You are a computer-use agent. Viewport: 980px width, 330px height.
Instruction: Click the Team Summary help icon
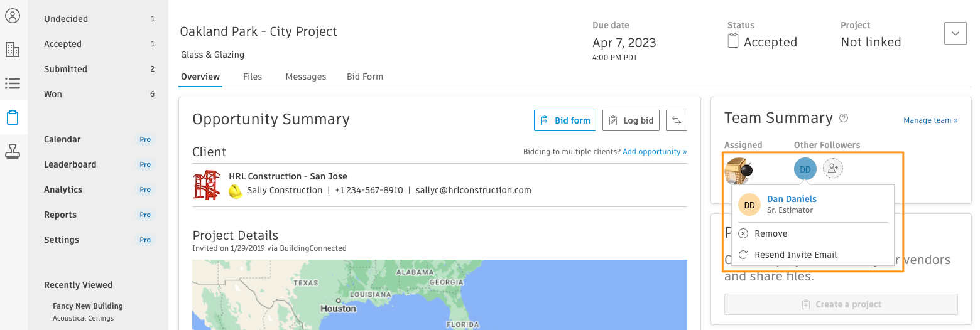click(844, 118)
